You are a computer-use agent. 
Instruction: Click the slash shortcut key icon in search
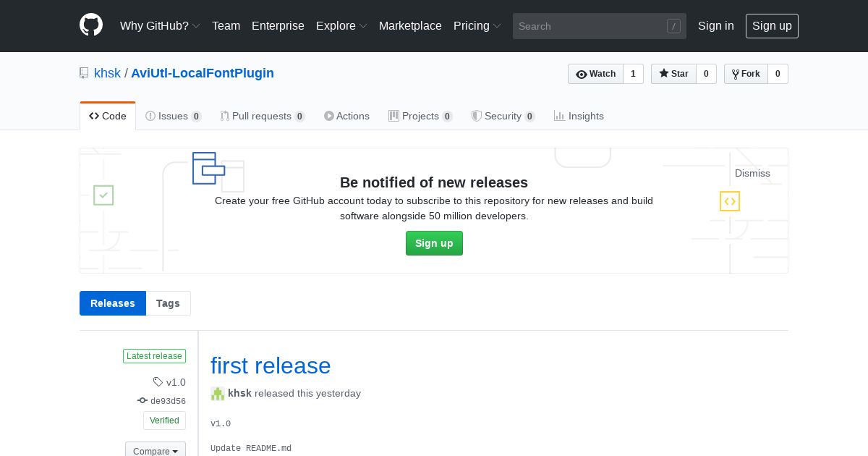[673, 26]
